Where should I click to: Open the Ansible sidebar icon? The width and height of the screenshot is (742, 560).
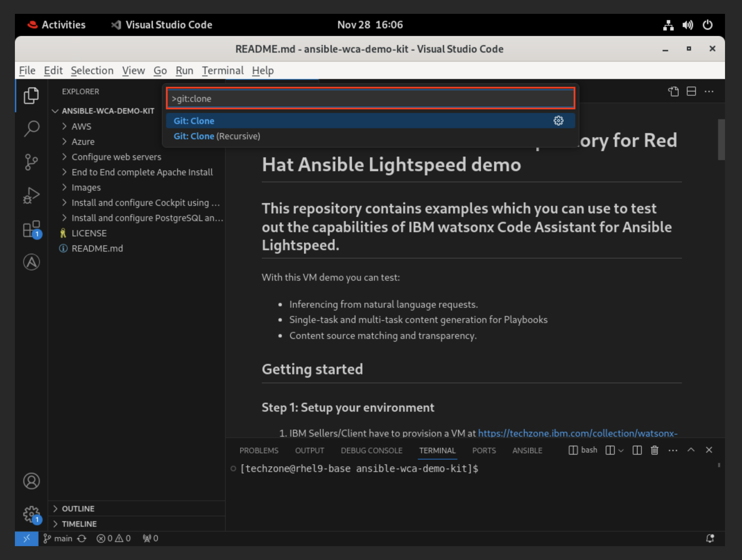pos(31,262)
